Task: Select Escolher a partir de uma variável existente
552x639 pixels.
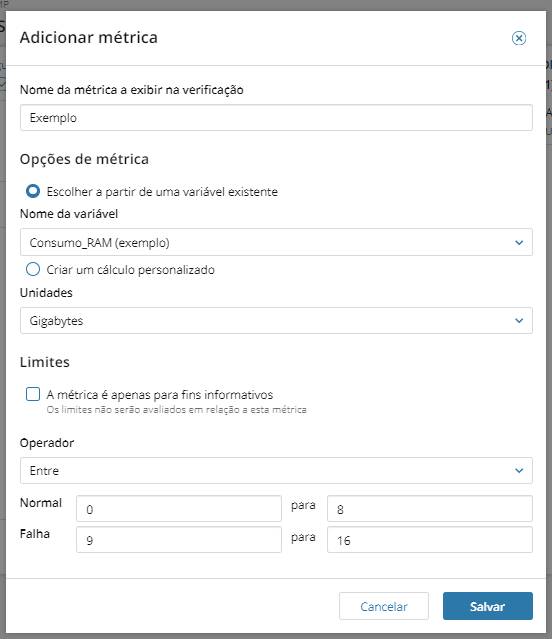Action: click(33, 191)
